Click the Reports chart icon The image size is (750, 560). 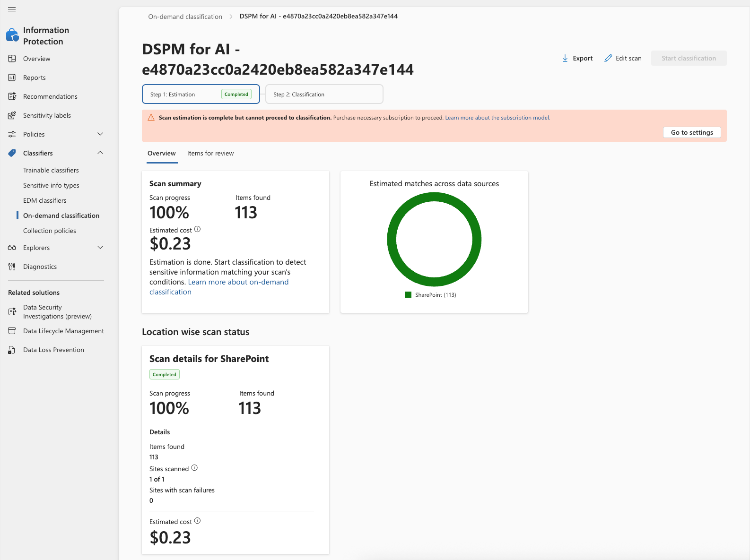pos(12,78)
